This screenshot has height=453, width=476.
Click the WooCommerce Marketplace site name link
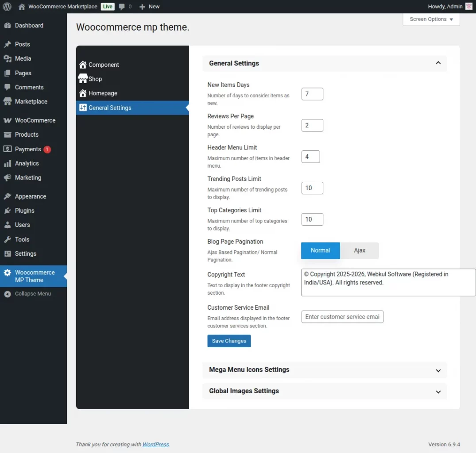(x=62, y=7)
